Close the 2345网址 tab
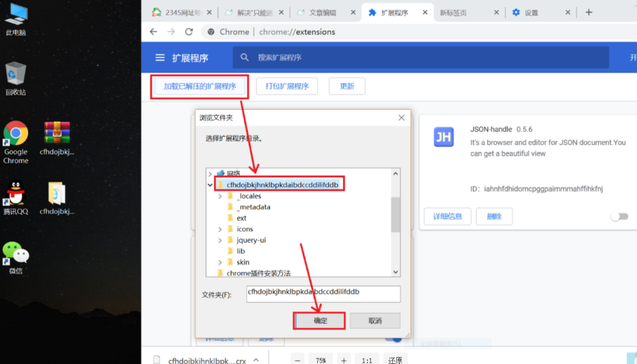The width and height of the screenshot is (637, 364). click(x=209, y=13)
